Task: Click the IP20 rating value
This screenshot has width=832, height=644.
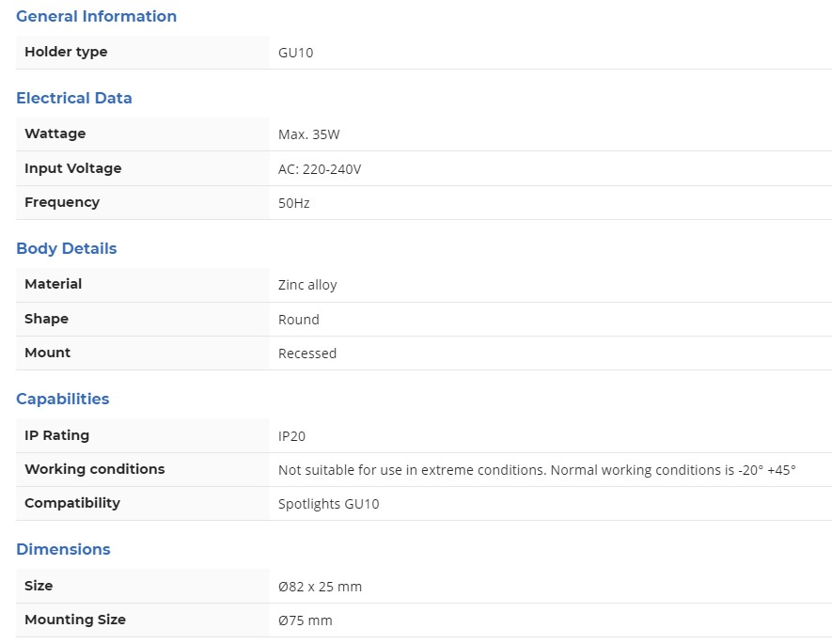Action: pyautogui.click(x=291, y=436)
